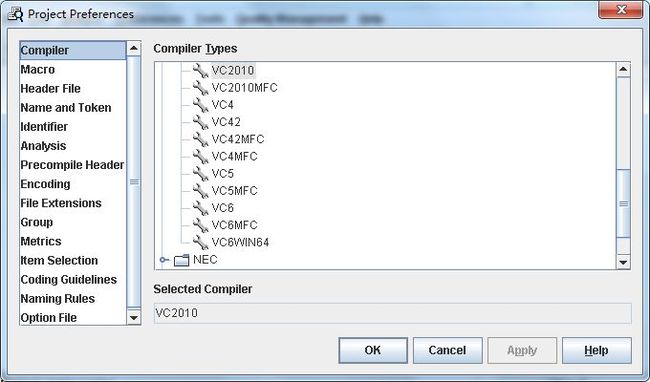Viewport: 650px width, 382px height.
Task: Click the category list's down arrow
Action: (x=133, y=318)
